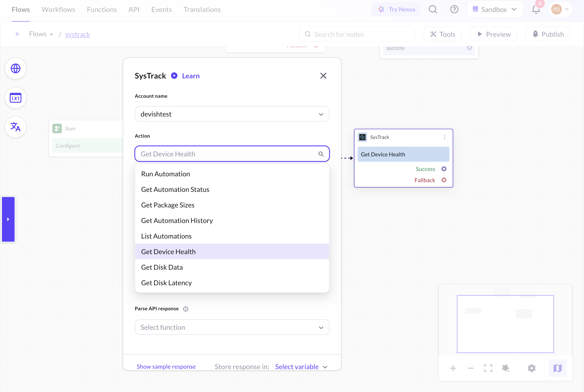Open the Sandbox environment dropdown
Screen dimensions: 584x392
495,9
